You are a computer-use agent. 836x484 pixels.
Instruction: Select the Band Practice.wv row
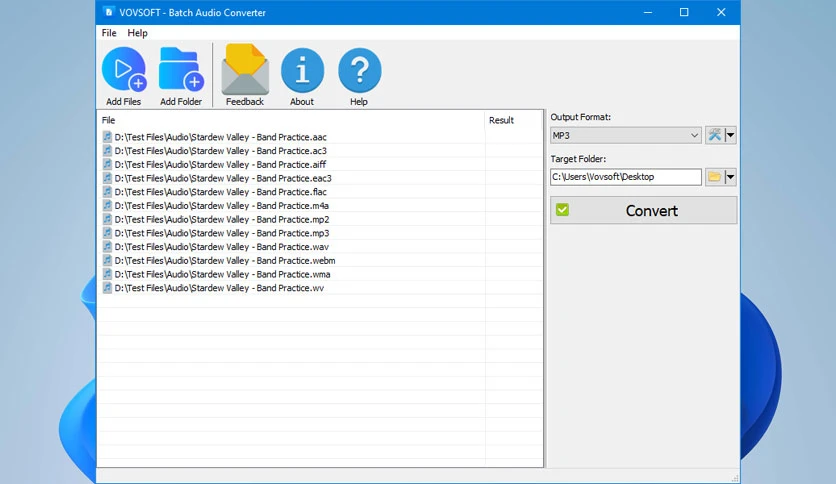click(320, 288)
